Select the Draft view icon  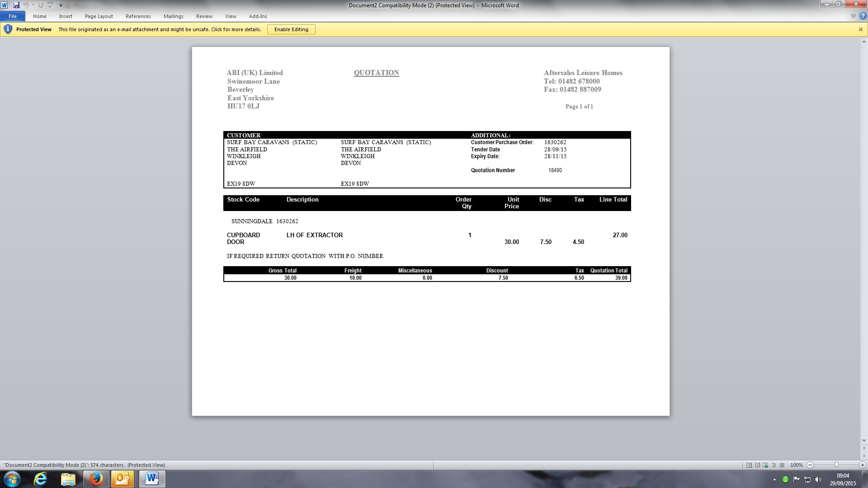click(782, 465)
